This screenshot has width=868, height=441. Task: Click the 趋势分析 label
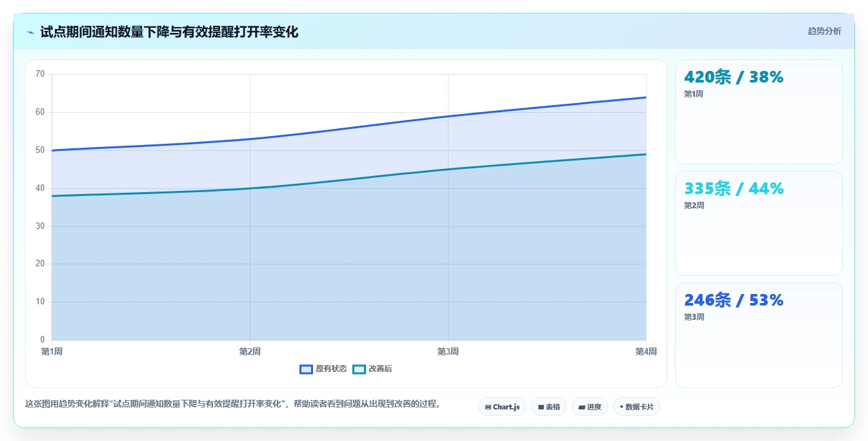click(x=824, y=31)
